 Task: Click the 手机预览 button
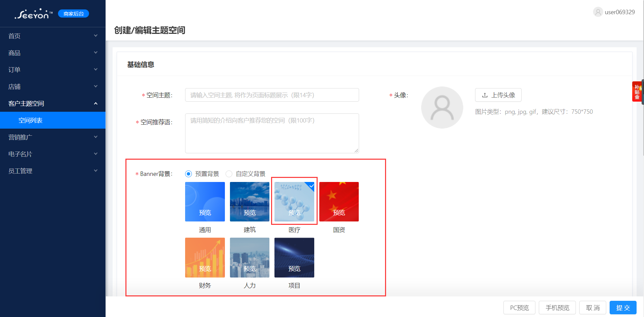[557, 308]
